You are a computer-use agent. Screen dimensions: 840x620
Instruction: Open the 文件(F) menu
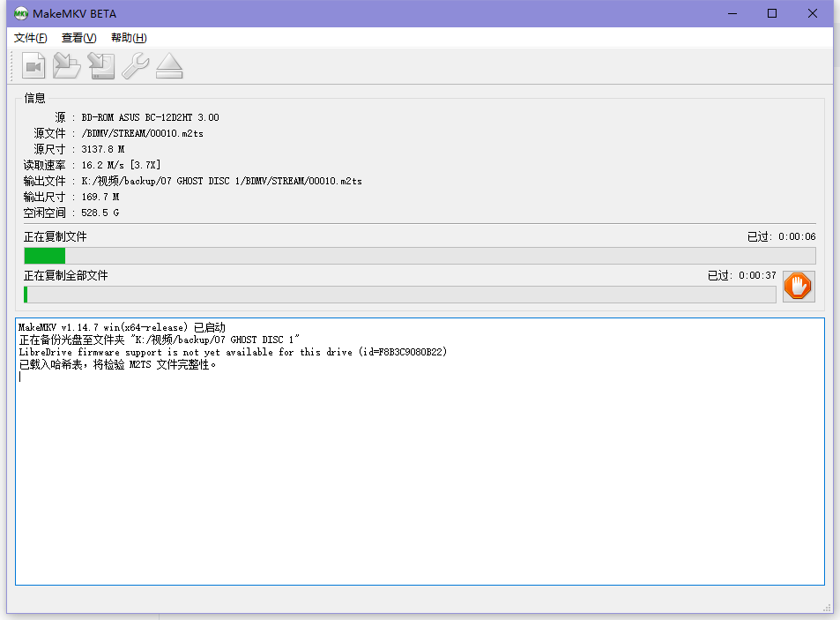pos(31,38)
